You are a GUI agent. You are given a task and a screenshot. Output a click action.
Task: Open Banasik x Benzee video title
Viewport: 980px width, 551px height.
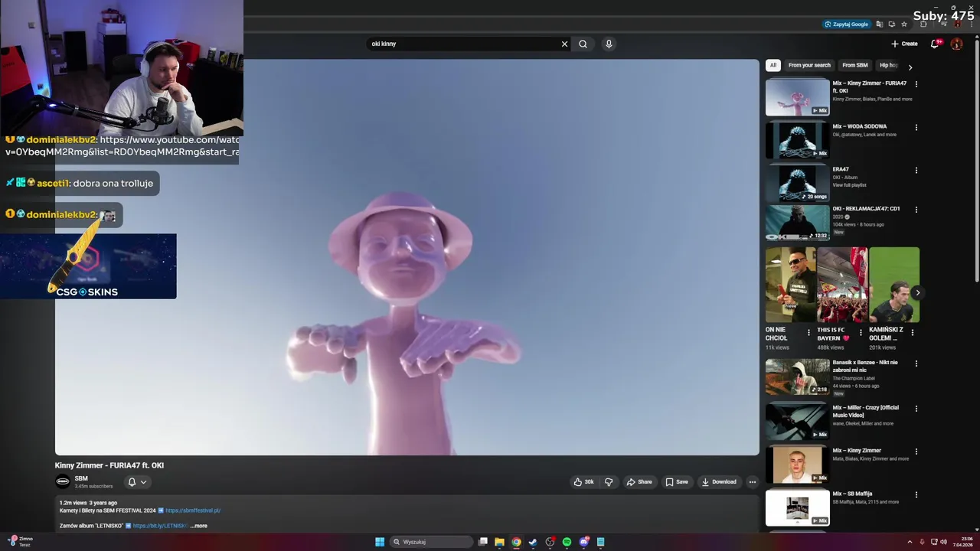coord(865,367)
